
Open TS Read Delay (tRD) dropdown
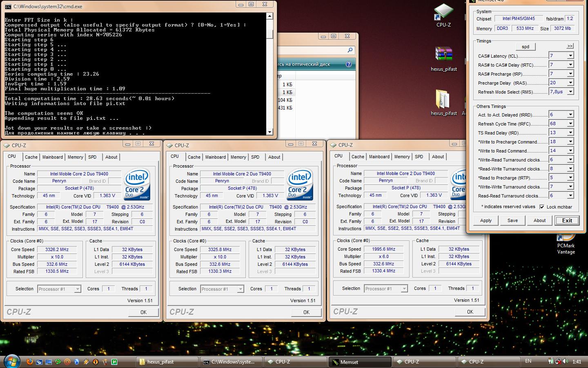(570, 132)
